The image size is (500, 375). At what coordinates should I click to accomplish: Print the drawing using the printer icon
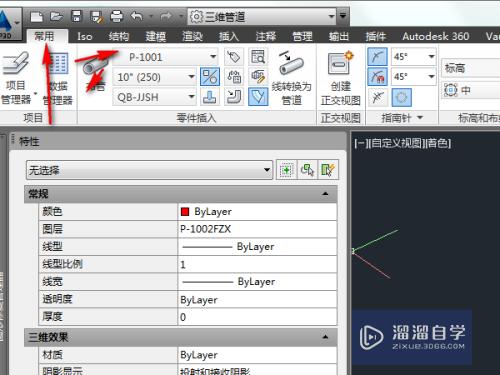(x=117, y=16)
